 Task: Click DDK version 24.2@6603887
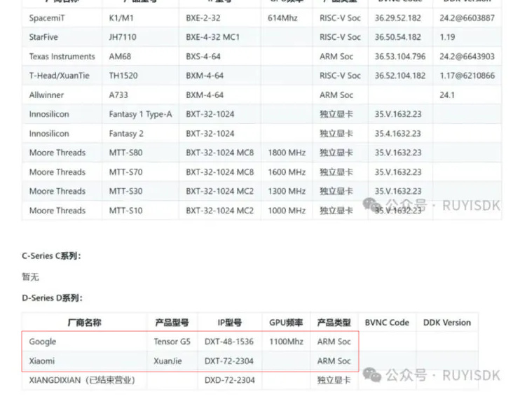click(x=467, y=18)
